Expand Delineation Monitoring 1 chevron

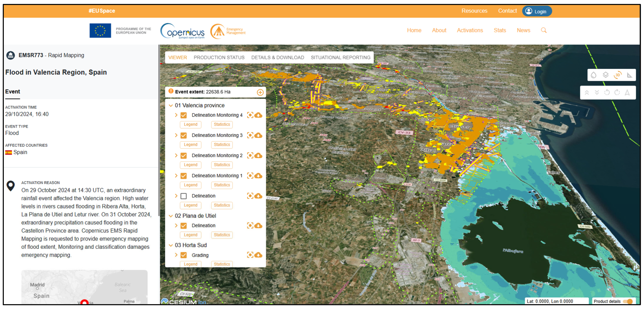[176, 176]
